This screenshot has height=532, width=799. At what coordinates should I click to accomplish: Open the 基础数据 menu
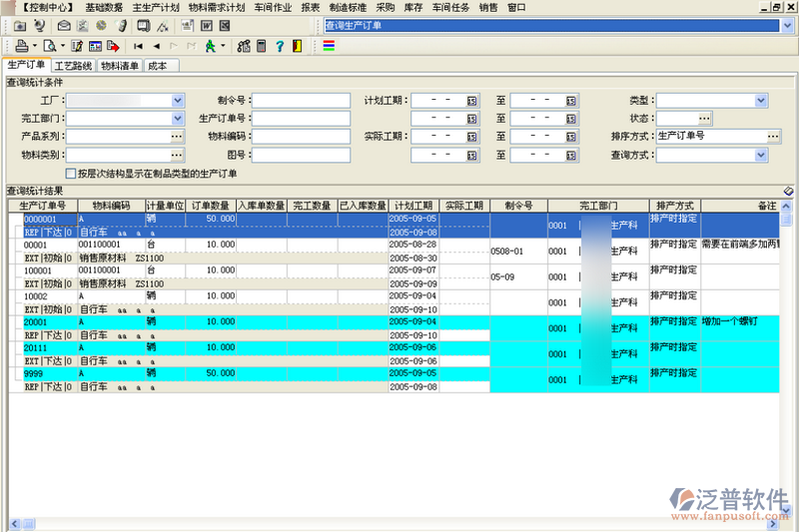point(105,7)
